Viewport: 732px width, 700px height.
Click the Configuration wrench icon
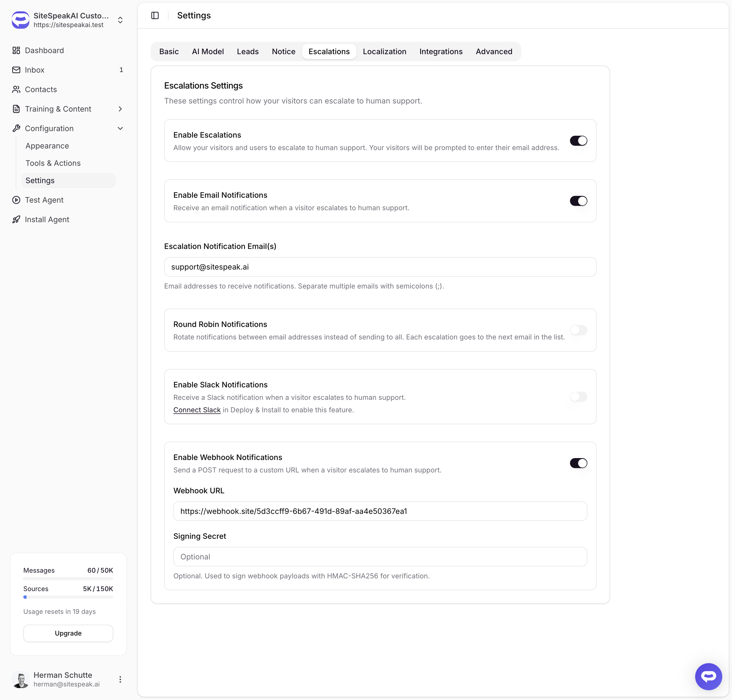(16, 128)
